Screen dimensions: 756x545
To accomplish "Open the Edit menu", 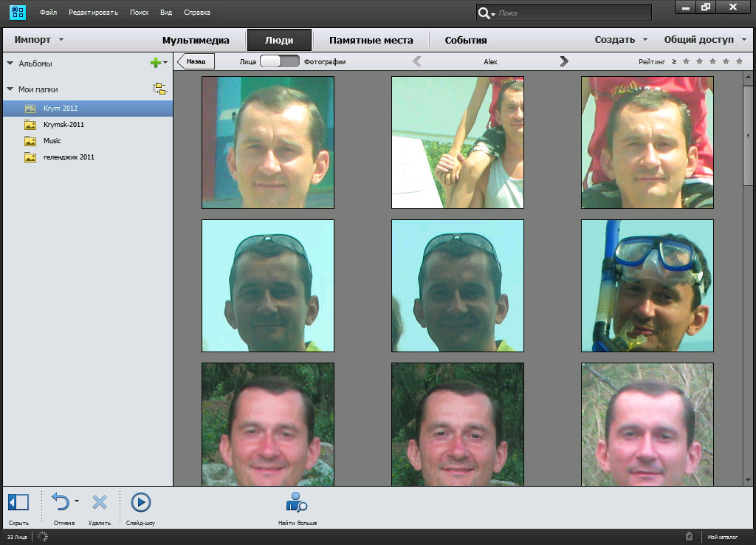I will coord(93,13).
